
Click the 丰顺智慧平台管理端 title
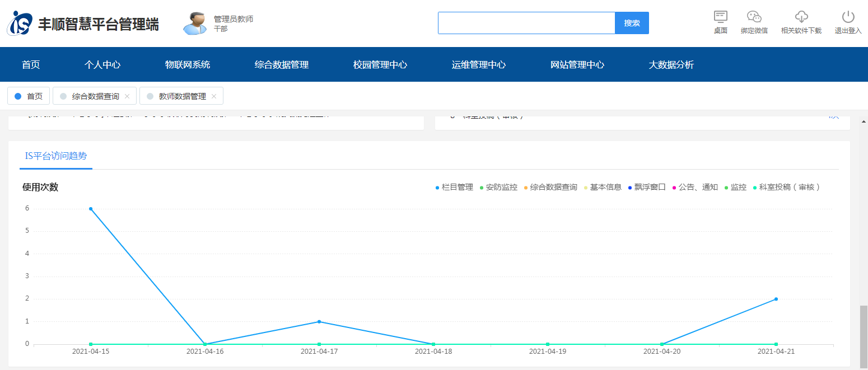tap(99, 24)
